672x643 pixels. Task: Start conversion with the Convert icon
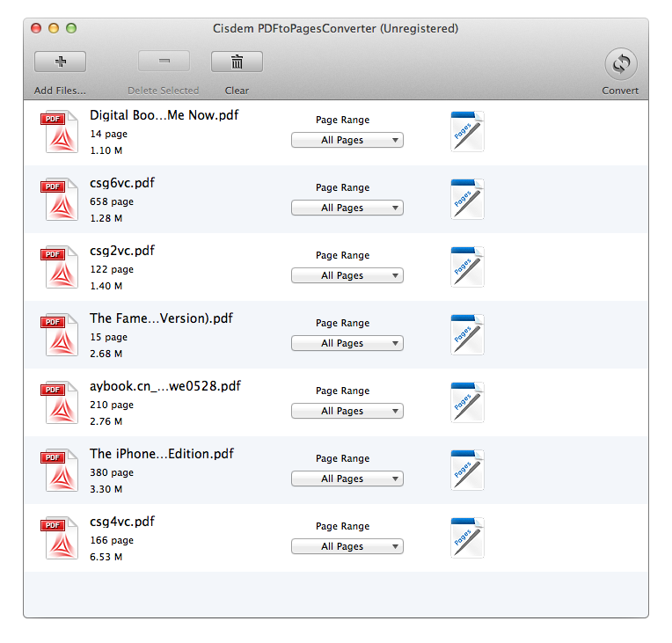621,64
